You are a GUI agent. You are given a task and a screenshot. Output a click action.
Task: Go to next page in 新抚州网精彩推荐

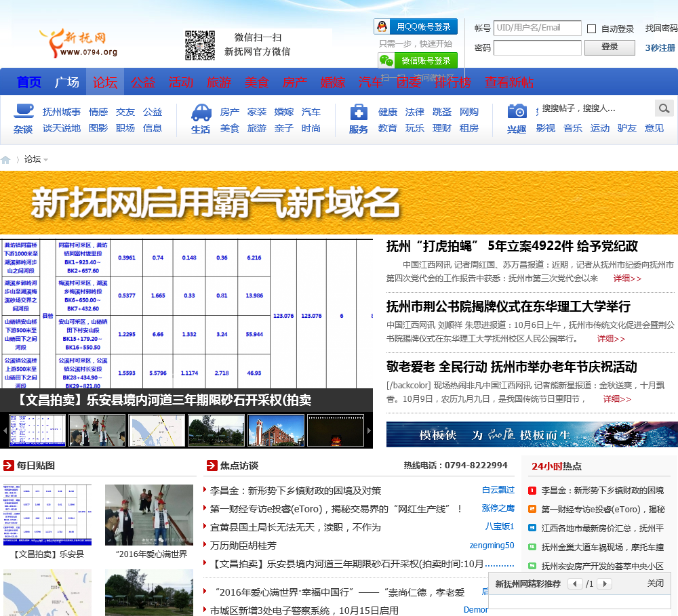[x=605, y=583]
